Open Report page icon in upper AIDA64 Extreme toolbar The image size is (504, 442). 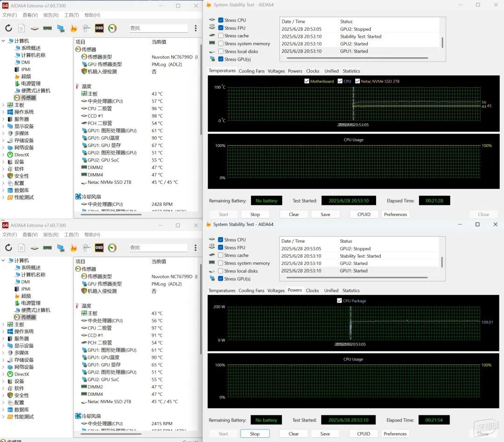21,28
